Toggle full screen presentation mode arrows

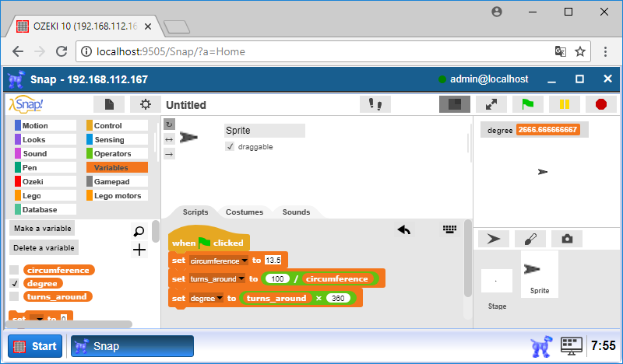[491, 104]
